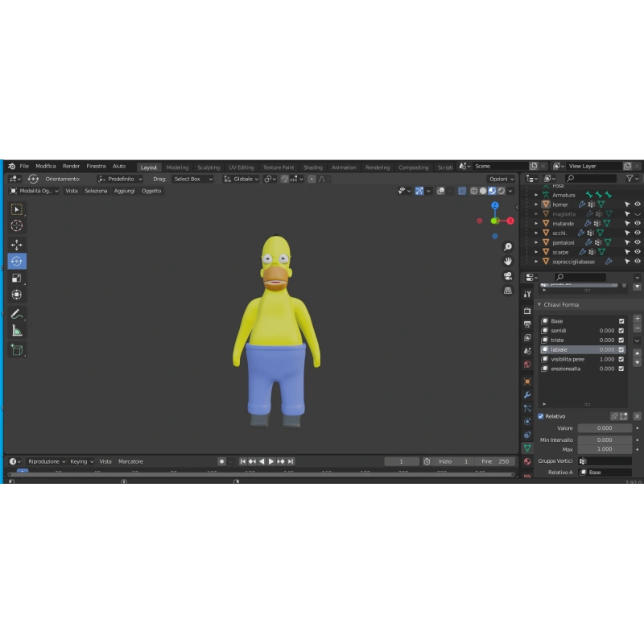The width and height of the screenshot is (644, 644).
Task: Click the Max interval slider field
Action: (x=605, y=449)
